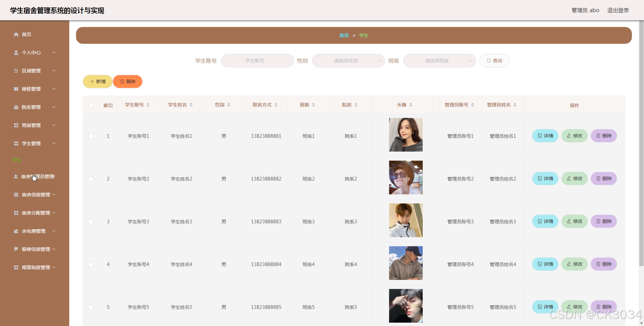Click the search magnifier icon in 查询 button
The width and height of the screenshot is (644, 326).
489,60
